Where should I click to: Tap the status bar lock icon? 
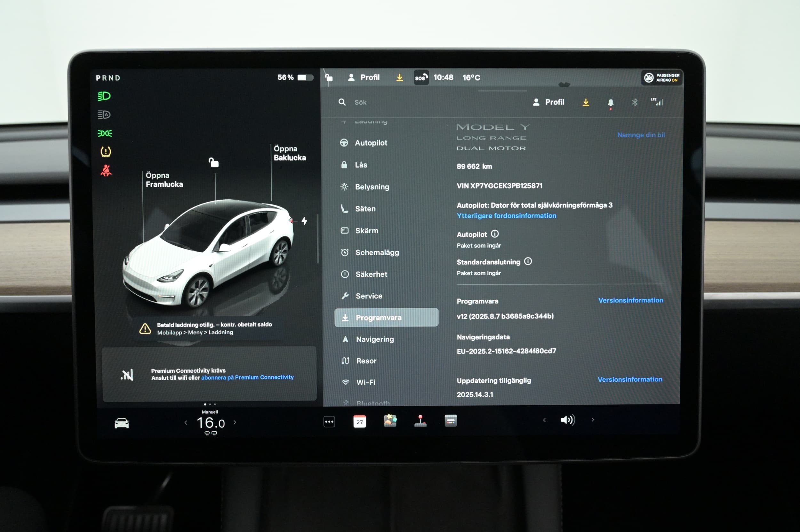coord(329,77)
